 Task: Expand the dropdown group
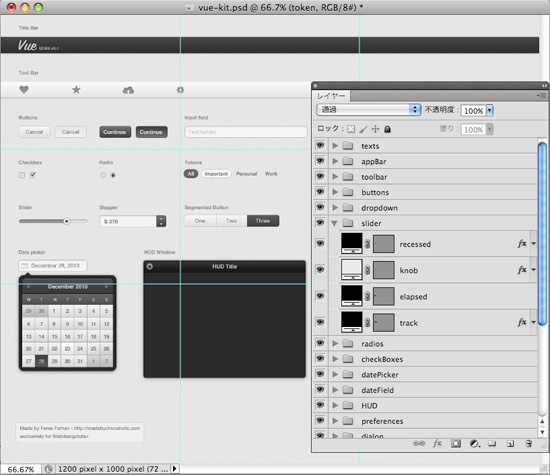click(335, 207)
